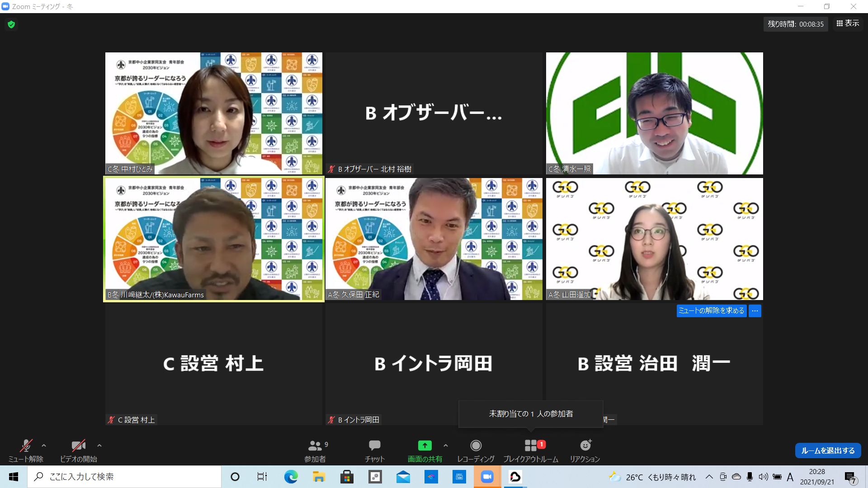Open File Explorer from taskbar
This screenshot has height=488, width=868.
pos(319,477)
